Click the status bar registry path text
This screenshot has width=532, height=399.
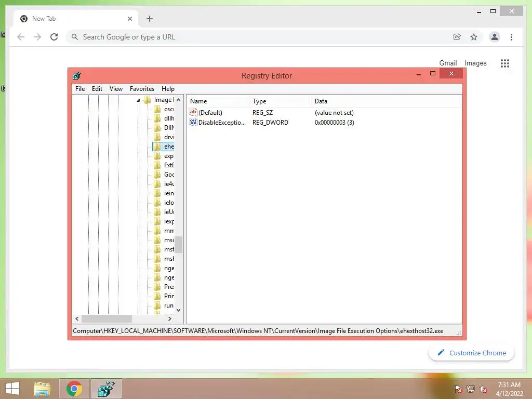(x=258, y=331)
